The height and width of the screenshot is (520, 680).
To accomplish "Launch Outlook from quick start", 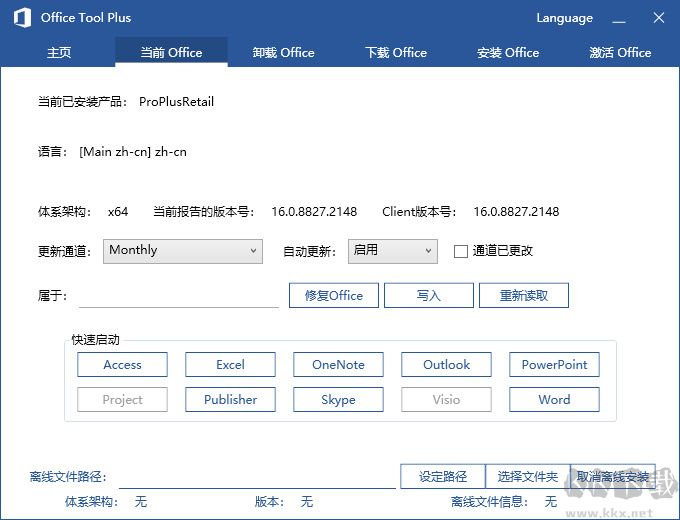I will [446, 364].
